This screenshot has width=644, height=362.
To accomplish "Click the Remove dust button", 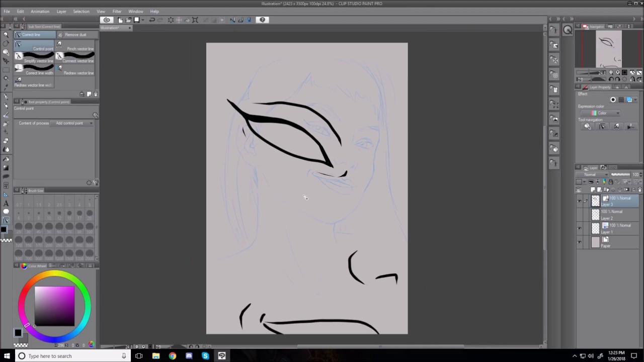I will (x=75, y=34).
